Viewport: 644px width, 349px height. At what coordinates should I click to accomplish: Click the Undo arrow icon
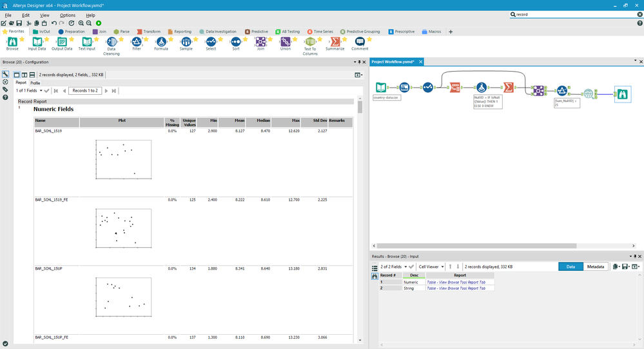point(54,23)
